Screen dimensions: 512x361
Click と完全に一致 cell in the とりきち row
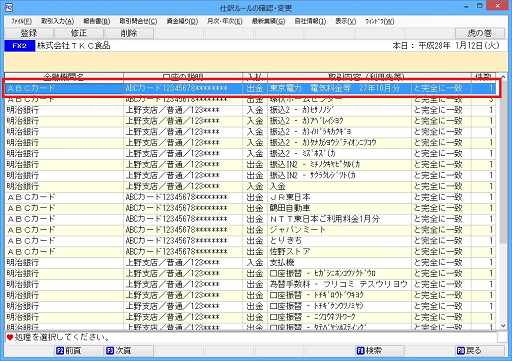pyautogui.click(x=441, y=241)
